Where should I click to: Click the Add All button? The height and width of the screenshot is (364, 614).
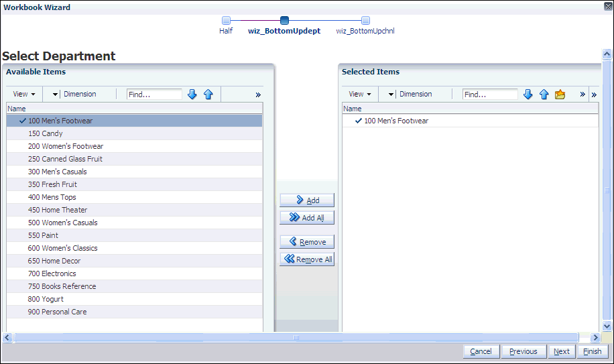(x=307, y=218)
